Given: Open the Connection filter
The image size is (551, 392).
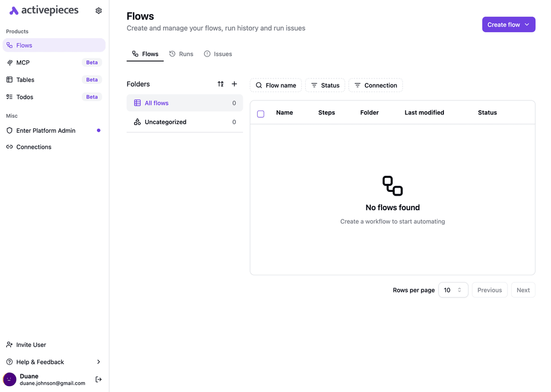Looking at the screenshot, I should pyautogui.click(x=376, y=85).
